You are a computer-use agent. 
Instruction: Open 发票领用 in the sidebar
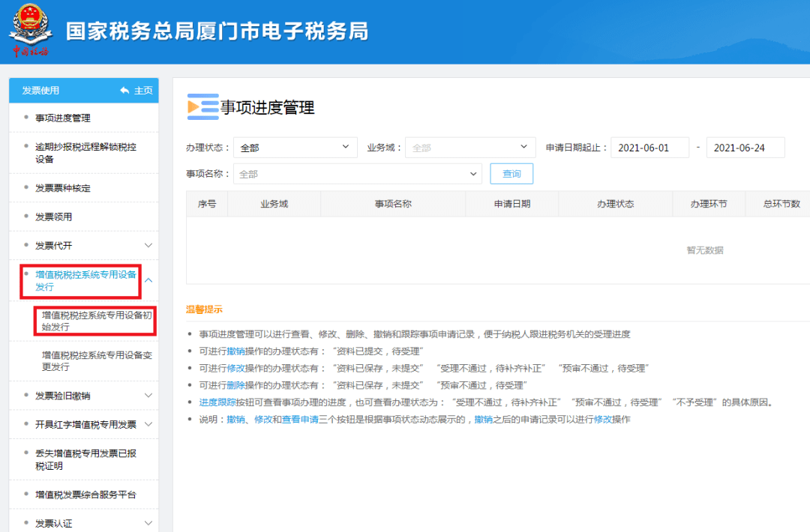[x=56, y=217]
